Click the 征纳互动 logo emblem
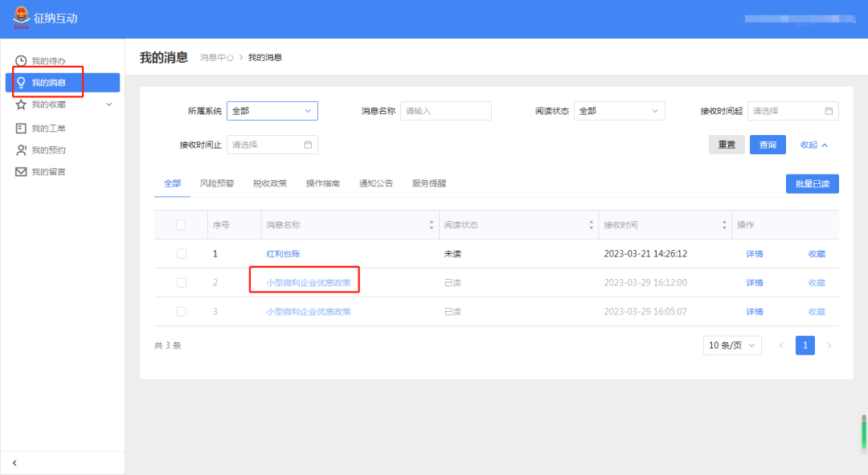 [21, 17]
